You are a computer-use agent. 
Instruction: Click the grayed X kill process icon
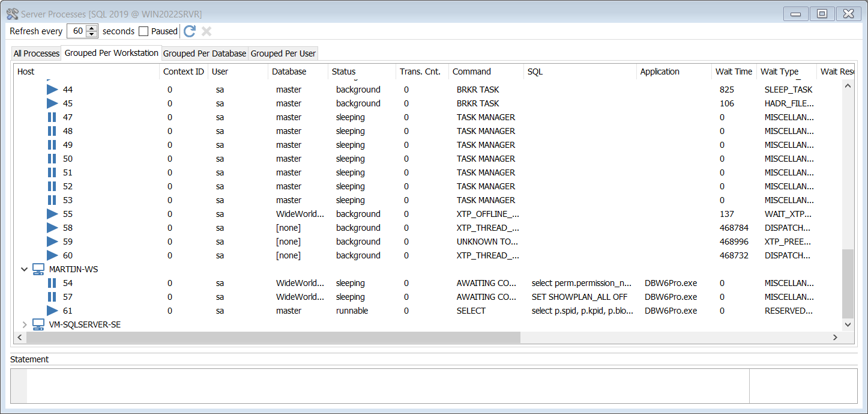pyautogui.click(x=206, y=31)
